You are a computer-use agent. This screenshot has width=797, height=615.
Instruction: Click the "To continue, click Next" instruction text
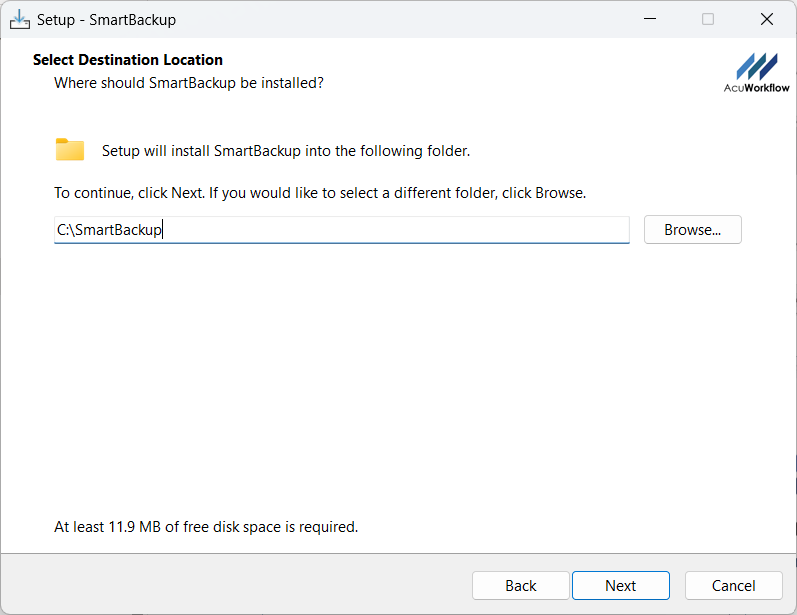[x=320, y=192]
